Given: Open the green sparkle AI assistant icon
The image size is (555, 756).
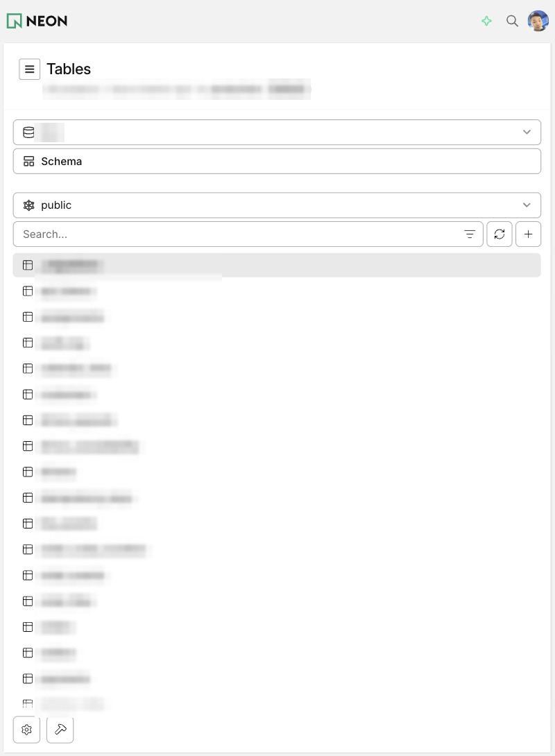Looking at the screenshot, I should point(486,21).
